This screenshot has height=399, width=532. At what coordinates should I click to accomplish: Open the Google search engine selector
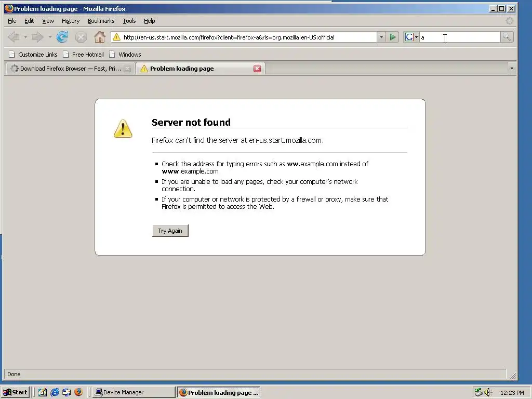coord(411,37)
